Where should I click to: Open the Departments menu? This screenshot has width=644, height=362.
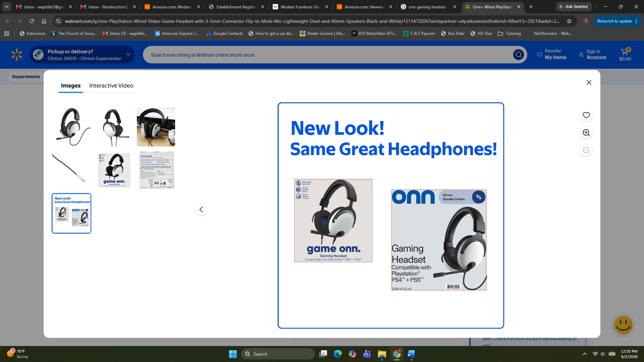26,76
